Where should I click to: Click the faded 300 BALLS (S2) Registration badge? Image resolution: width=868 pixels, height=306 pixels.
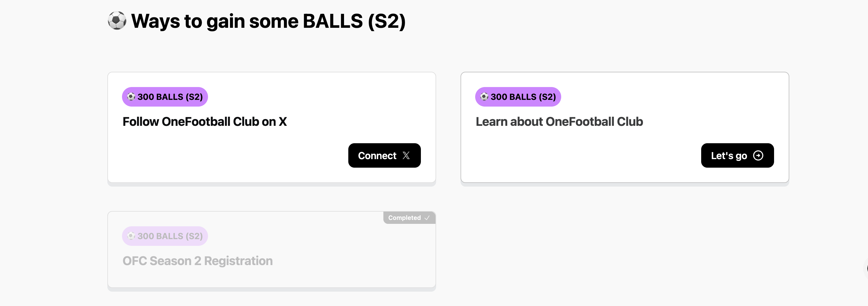pyautogui.click(x=165, y=236)
